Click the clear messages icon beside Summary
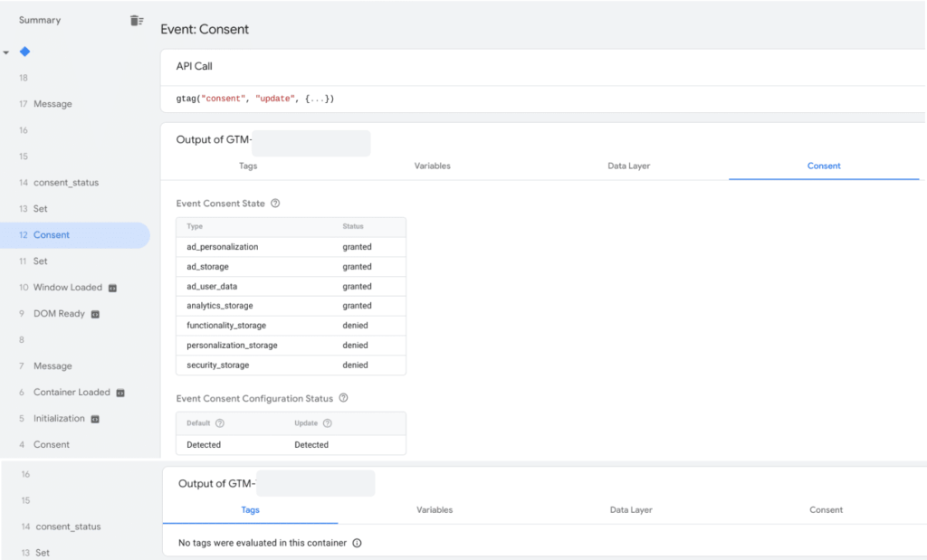 (x=137, y=20)
